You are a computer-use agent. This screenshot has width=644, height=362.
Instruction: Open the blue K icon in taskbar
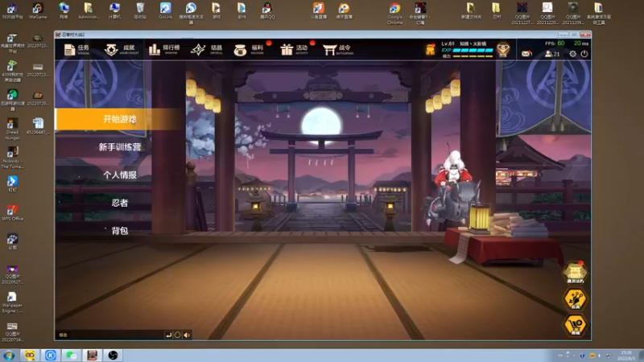(51, 355)
